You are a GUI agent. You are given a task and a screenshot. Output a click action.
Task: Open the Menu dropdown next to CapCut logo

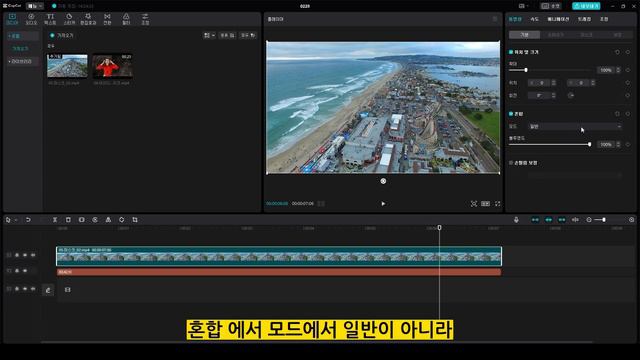click(x=35, y=6)
